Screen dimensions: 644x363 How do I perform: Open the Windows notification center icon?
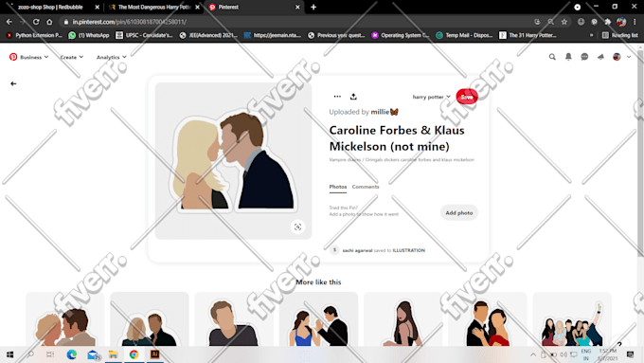(630, 354)
